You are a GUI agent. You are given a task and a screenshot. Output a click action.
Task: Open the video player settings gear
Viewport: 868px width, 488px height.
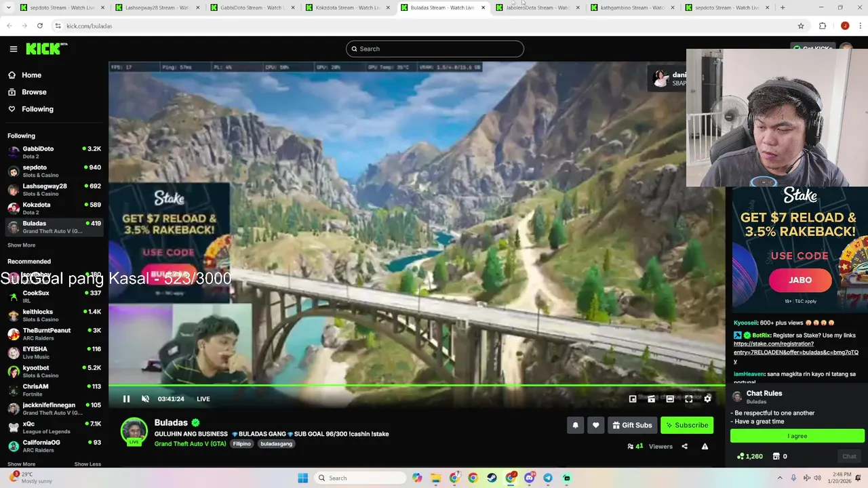[x=707, y=399]
